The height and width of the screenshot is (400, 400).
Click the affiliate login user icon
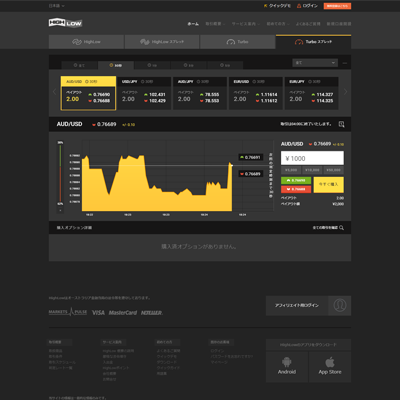coord(340,305)
